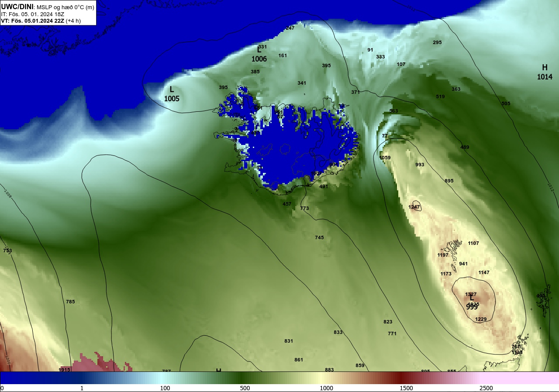
Task: Click the 1500 tick on the color legend
Action: coord(406,388)
